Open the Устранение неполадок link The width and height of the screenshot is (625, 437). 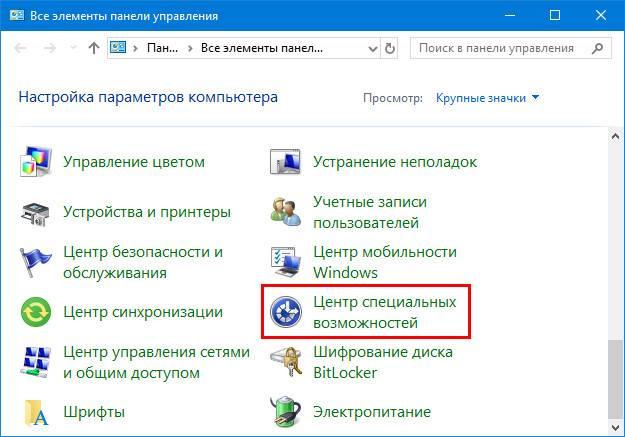click(395, 162)
